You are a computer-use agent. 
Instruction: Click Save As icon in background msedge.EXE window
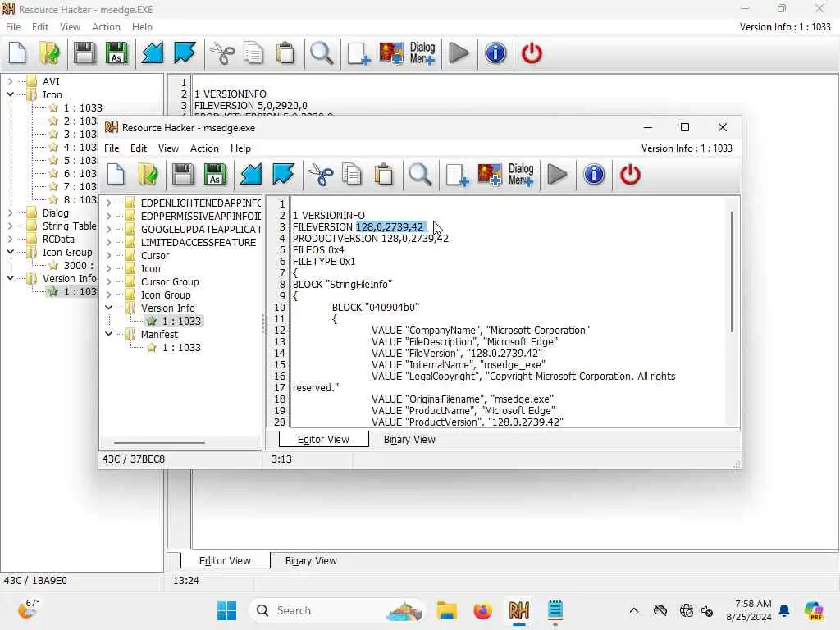click(x=116, y=53)
